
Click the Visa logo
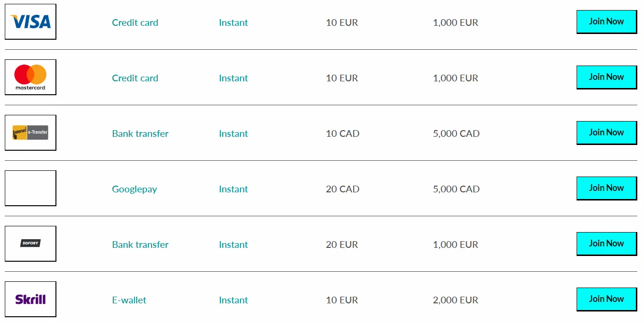click(x=31, y=22)
